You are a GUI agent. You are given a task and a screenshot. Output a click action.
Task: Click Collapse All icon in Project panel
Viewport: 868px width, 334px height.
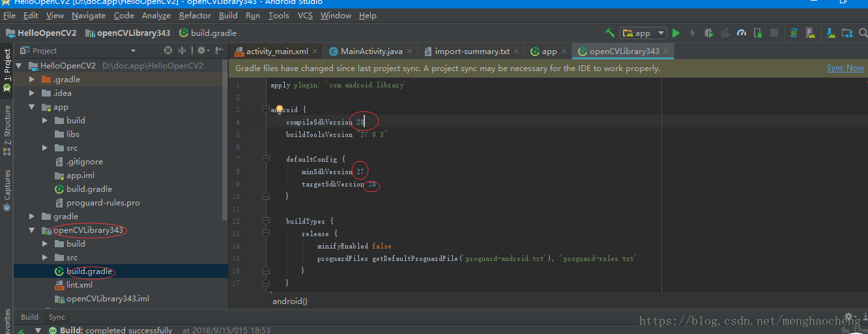(x=182, y=50)
